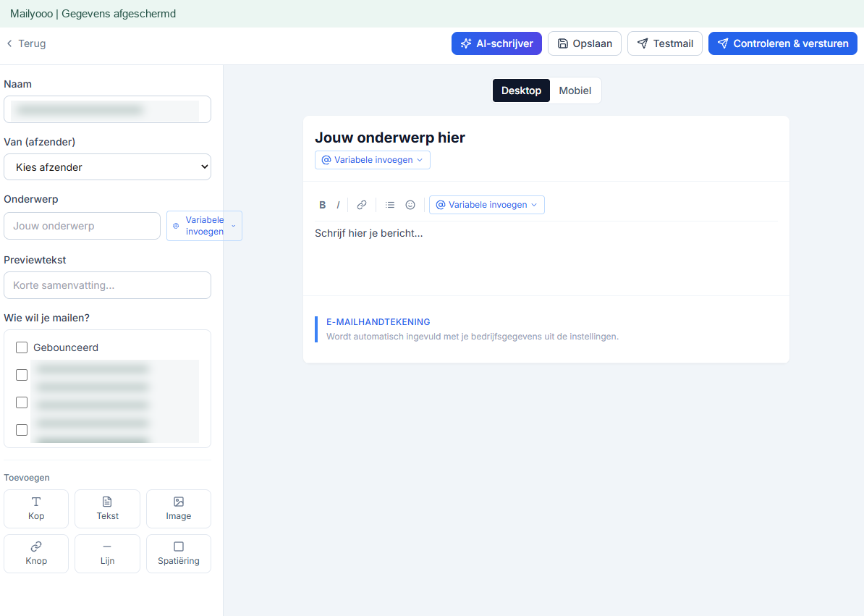Open the AI-schrijver
Viewport: 864px width, 616px height.
click(x=496, y=43)
